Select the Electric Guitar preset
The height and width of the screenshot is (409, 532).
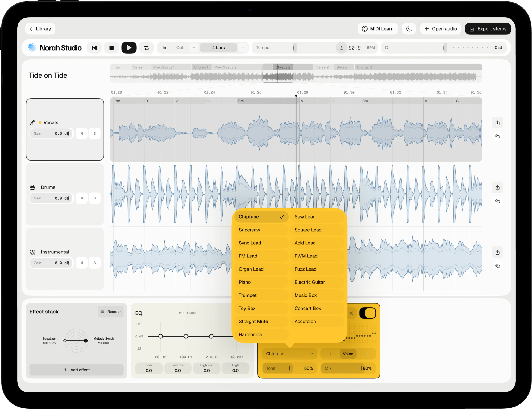pyautogui.click(x=317, y=282)
